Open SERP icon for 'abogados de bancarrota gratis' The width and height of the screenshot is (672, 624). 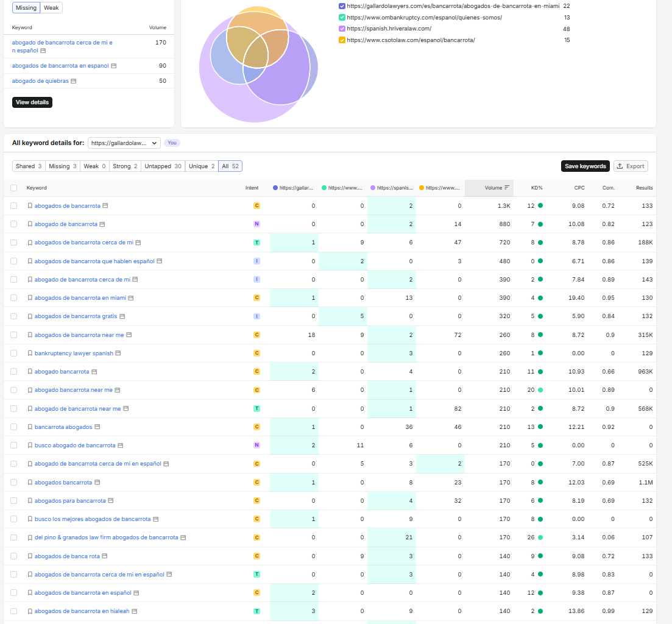122,316
